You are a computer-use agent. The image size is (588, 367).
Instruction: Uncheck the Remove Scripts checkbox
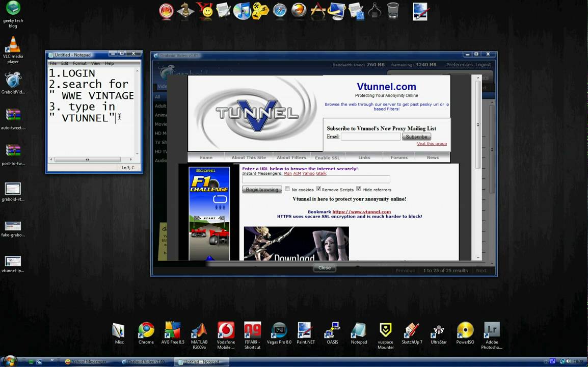(318, 189)
